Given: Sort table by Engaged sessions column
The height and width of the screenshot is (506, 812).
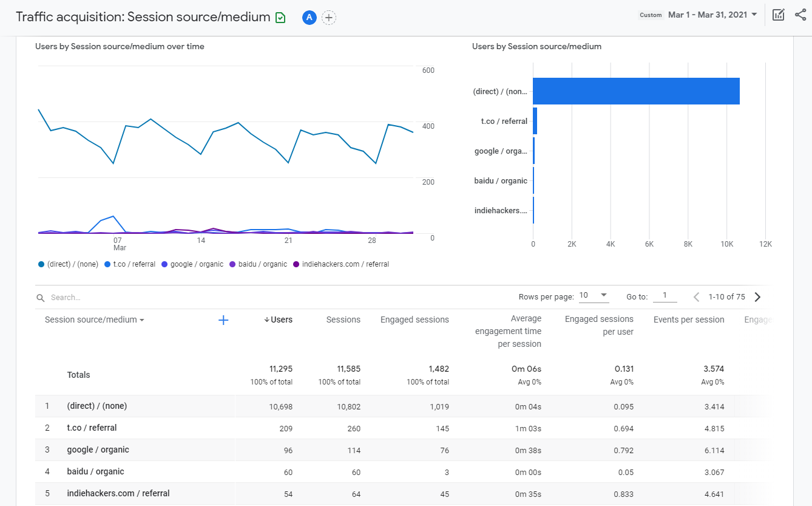Looking at the screenshot, I should tap(414, 320).
